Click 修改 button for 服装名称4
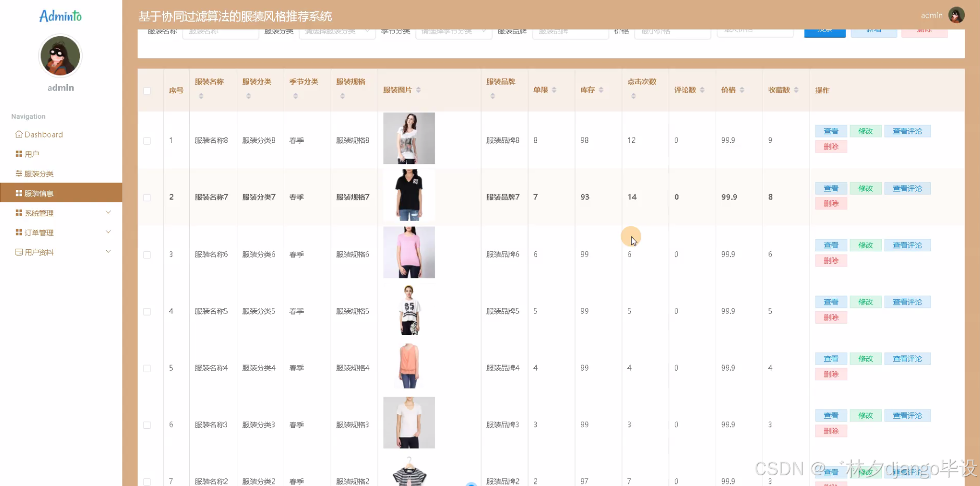The height and width of the screenshot is (486, 980). click(865, 359)
